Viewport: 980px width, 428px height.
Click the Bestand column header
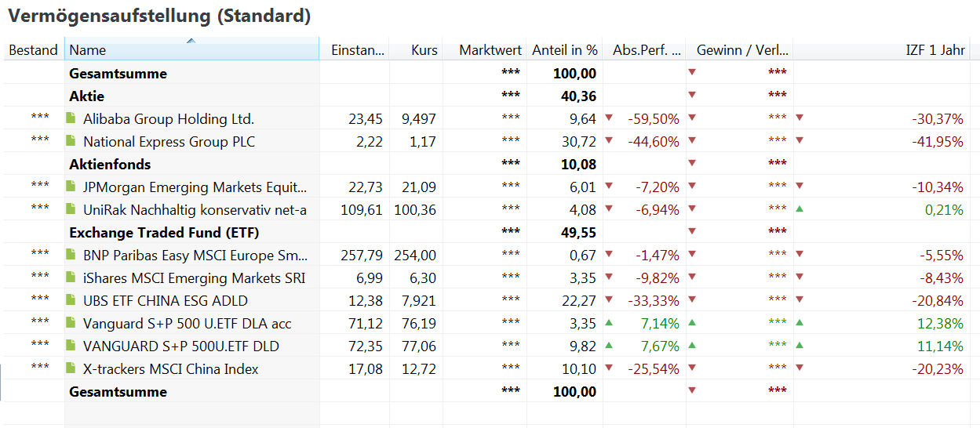[x=33, y=50]
